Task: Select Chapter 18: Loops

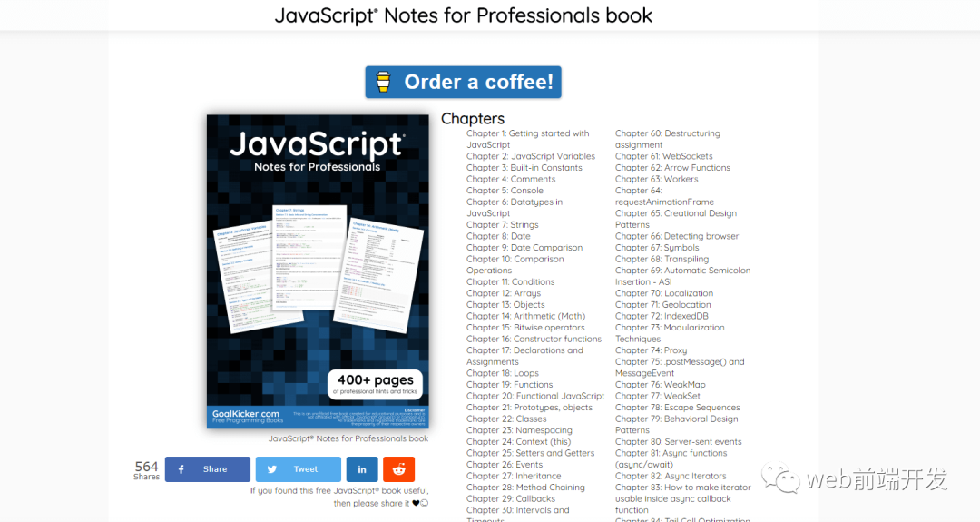Action: point(503,373)
